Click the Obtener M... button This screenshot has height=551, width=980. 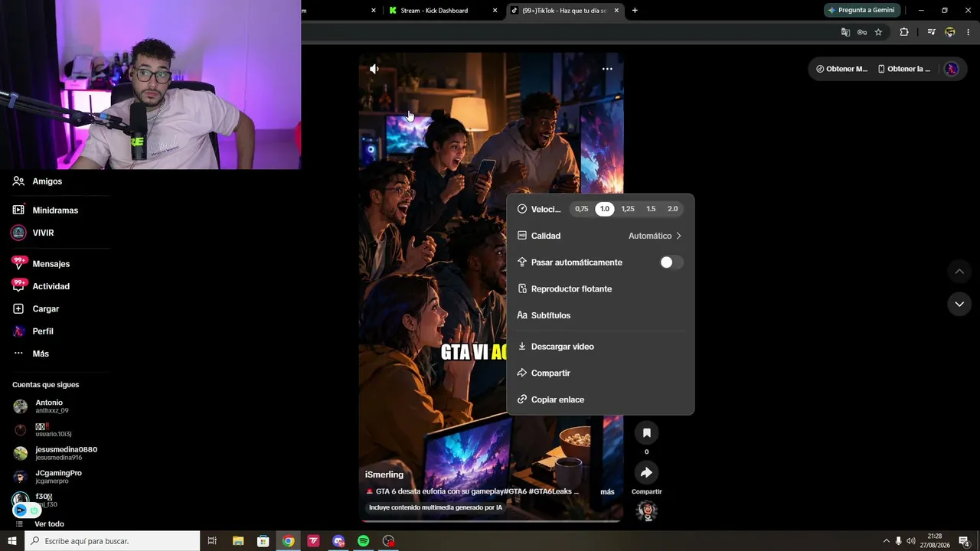coord(841,69)
